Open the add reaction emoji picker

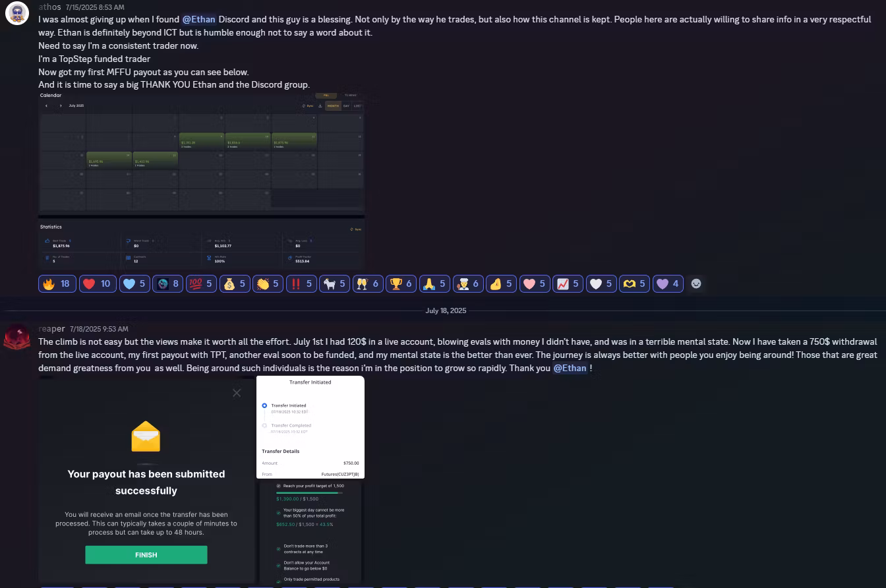695,283
